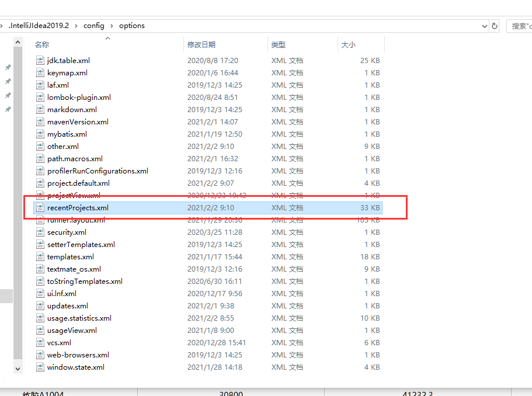This screenshot has height=396, width=532.
Task: Select the recentProjects.xml file name
Action: [78, 208]
